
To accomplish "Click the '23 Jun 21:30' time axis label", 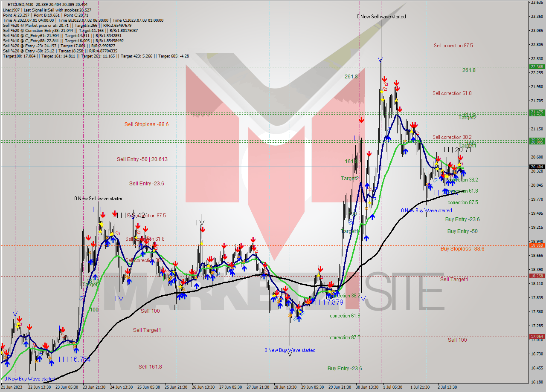I will (x=95, y=387).
